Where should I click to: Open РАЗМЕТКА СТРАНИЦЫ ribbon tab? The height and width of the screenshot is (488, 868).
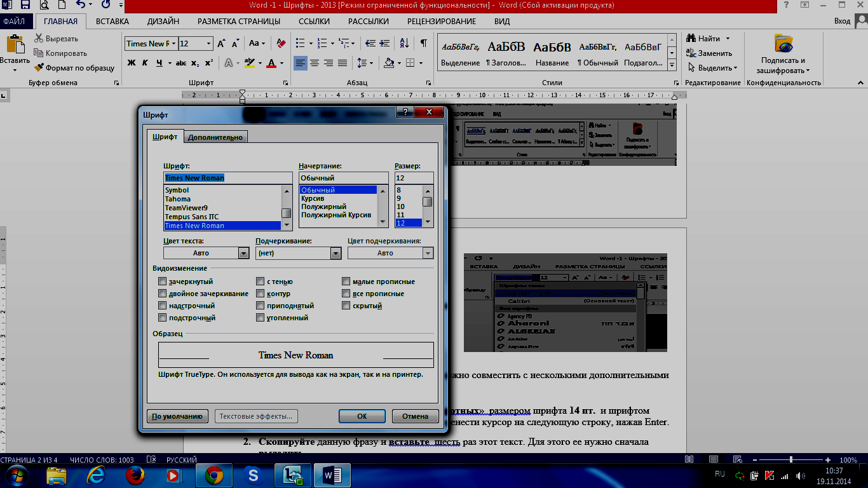click(239, 21)
